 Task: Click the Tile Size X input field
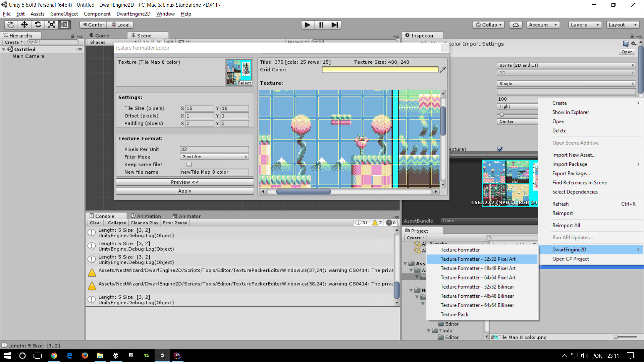[x=200, y=108]
